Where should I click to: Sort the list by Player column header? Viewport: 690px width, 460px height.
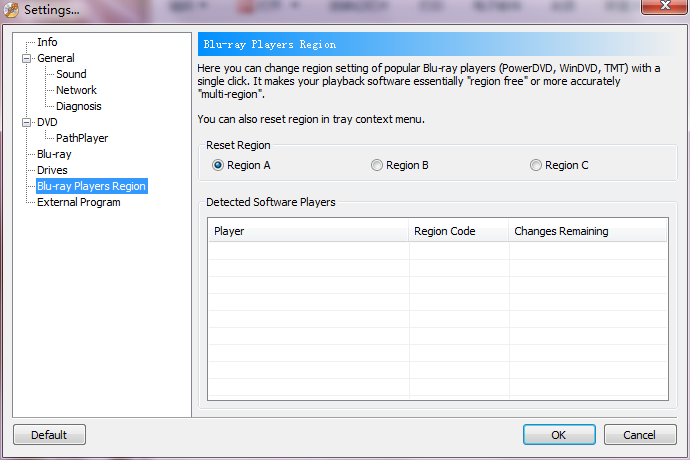308,231
